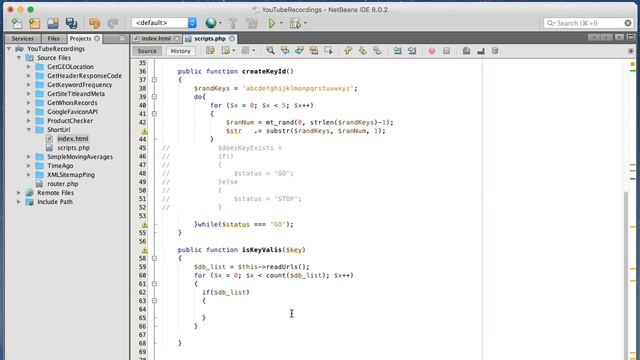Image resolution: width=640 pixels, height=360 pixels.
Task: Click Previous Bookmark icon
Action: 348,51
